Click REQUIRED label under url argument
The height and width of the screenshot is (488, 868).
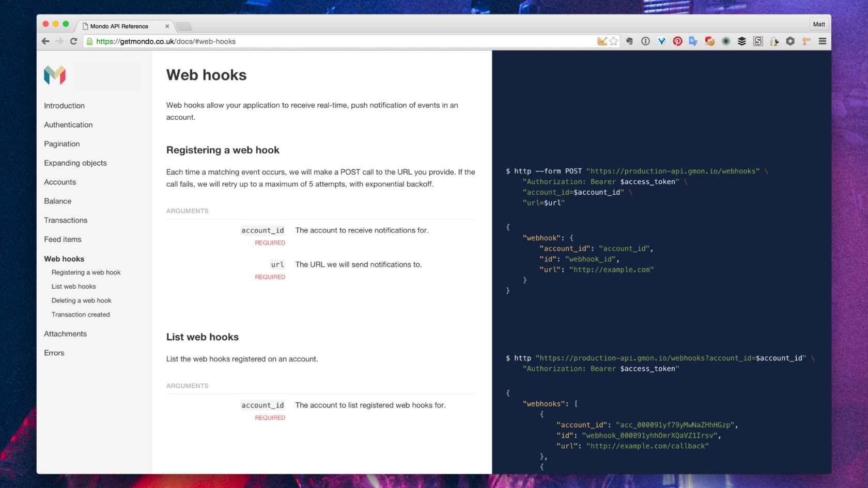(x=270, y=277)
